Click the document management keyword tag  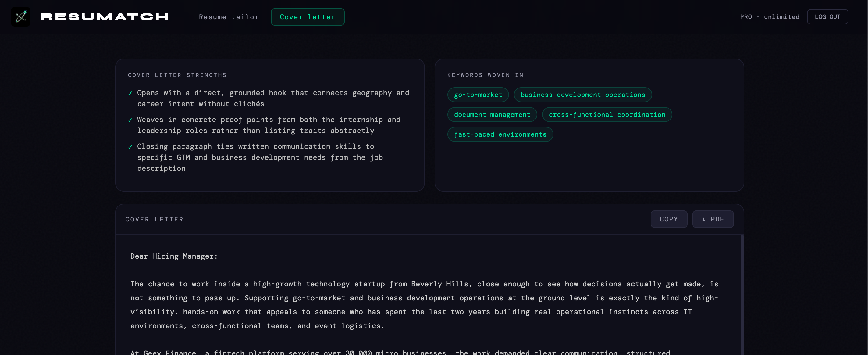pos(492,115)
